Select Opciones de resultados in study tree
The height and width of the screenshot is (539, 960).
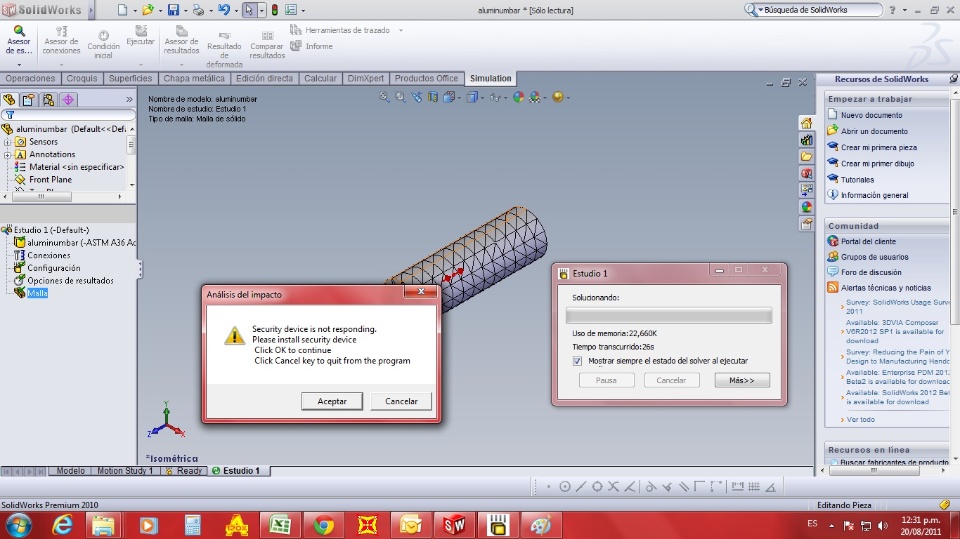click(x=70, y=281)
